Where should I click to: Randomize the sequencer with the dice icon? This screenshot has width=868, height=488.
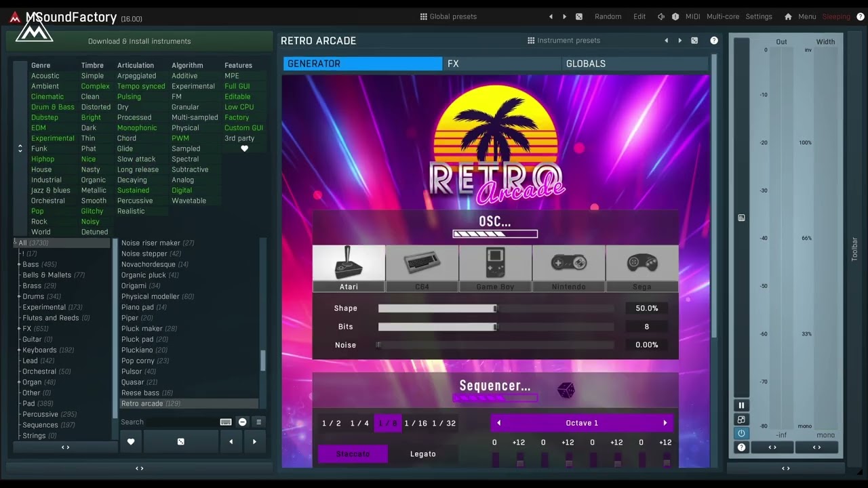point(566,390)
